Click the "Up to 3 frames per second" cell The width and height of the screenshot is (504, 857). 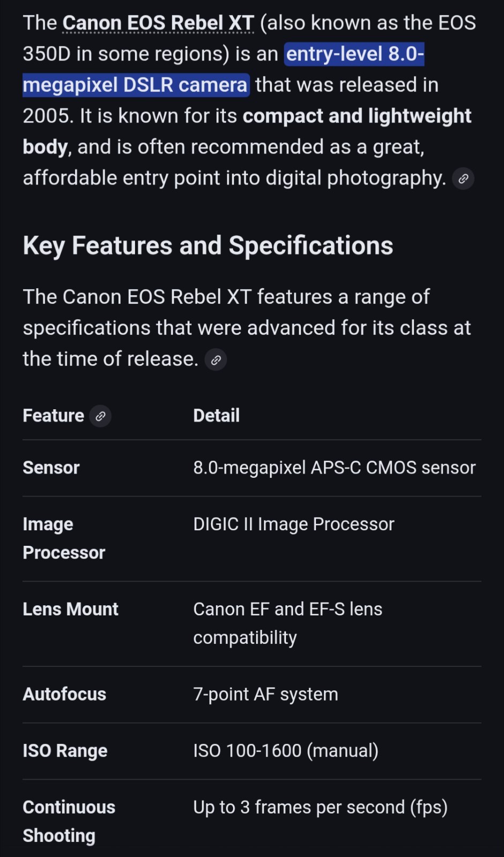pyautogui.click(x=320, y=807)
